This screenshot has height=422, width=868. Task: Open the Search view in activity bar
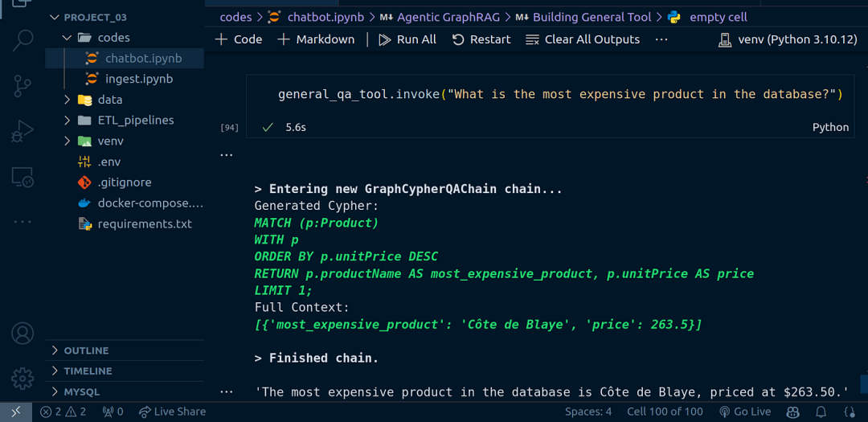pyautogui.click(x=23, y=40)
